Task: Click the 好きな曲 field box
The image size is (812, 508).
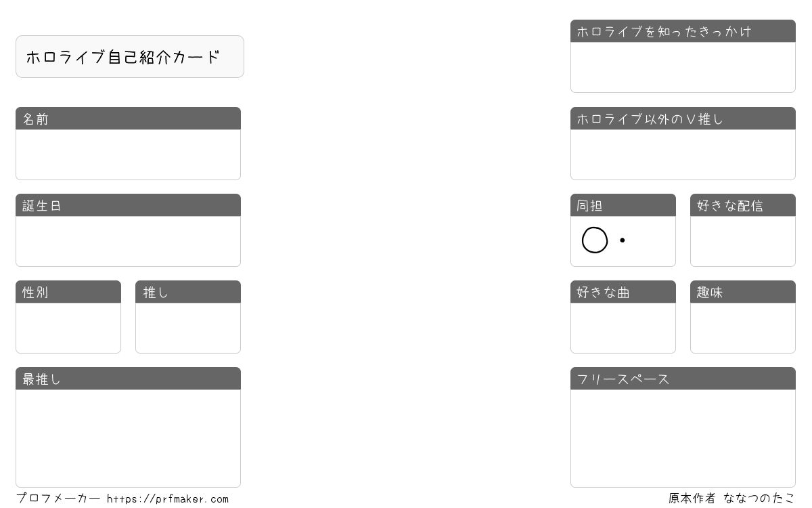Action: [623, 328]
